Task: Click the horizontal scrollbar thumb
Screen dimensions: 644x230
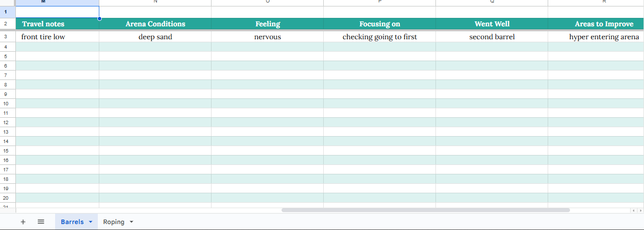Action: [x=425, y=210]
